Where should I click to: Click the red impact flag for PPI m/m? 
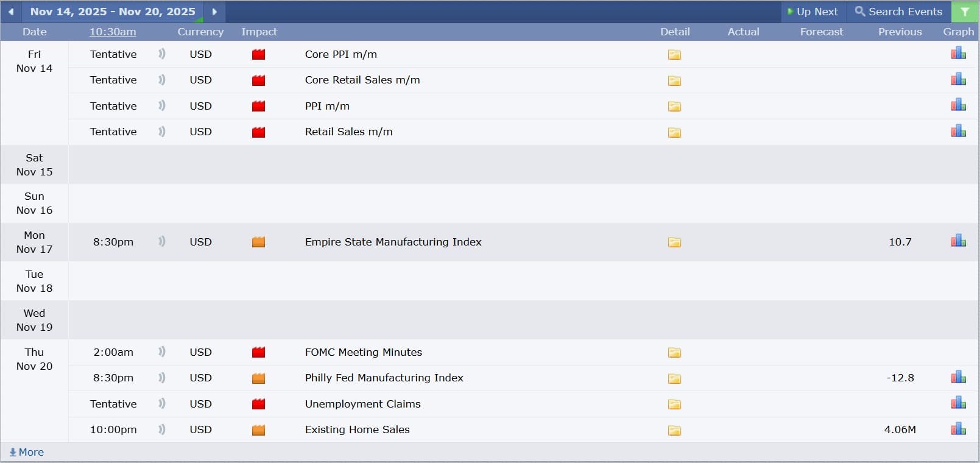click(258, 106)
